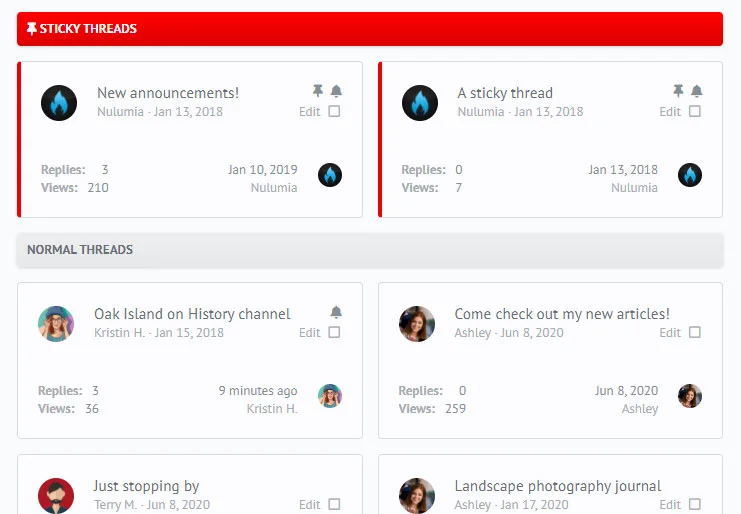Click the pin icon on New announcements! thread
Viewport: 741px width, 514px height.
pos(318,90)
